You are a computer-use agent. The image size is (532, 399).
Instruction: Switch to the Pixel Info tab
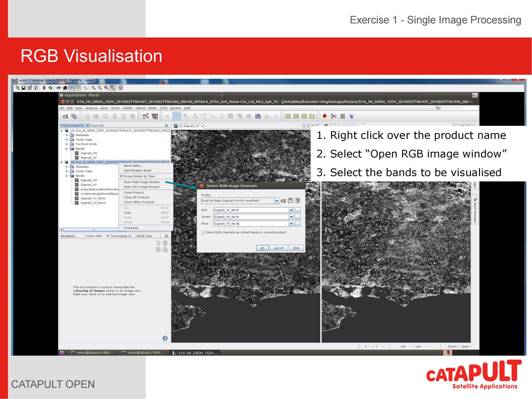pyautogui.click(x=97, y=125)
